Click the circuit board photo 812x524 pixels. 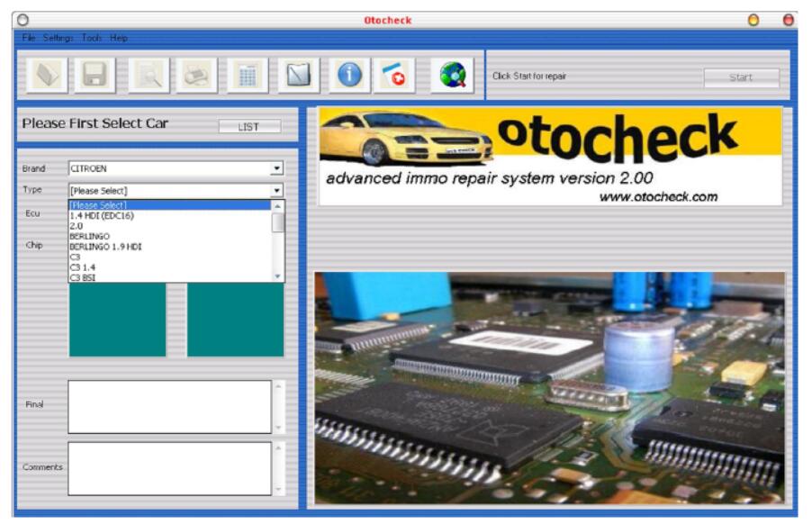point(549,388)
